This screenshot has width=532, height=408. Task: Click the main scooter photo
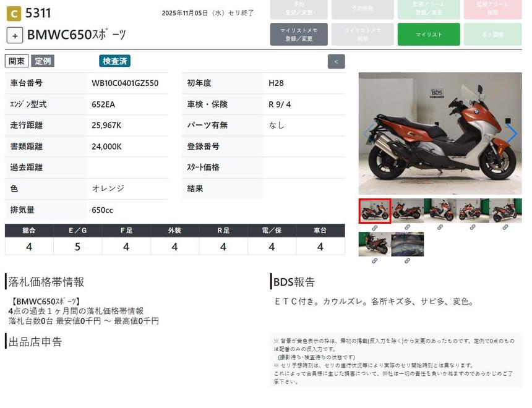click(440, 134)
